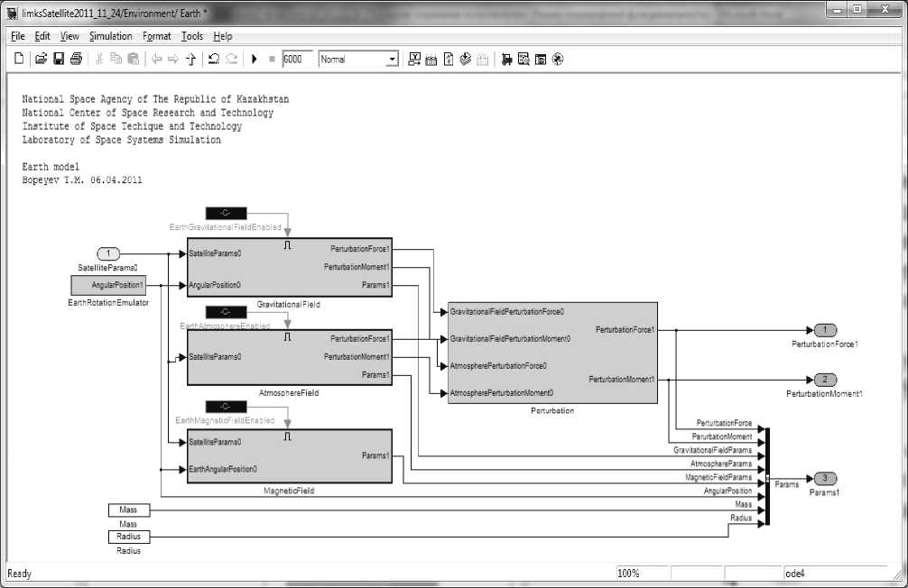Click the toolbar icon with the magnifying glass

tap(523, 59)
